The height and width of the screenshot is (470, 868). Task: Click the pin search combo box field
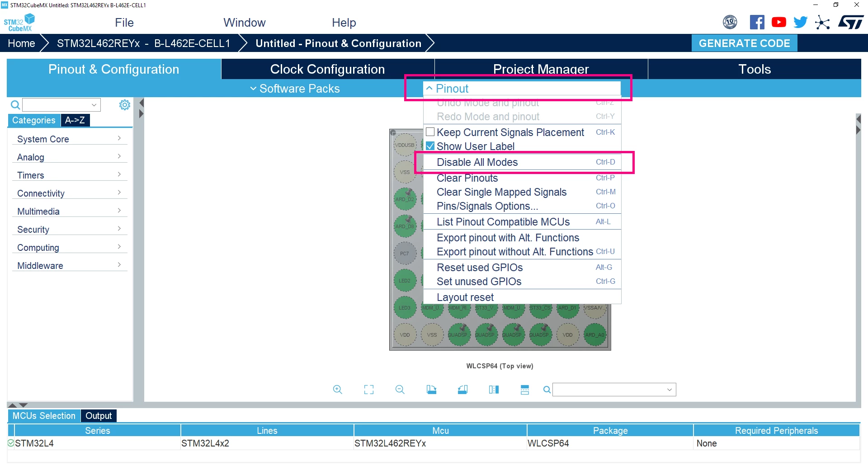click(614, 390)
